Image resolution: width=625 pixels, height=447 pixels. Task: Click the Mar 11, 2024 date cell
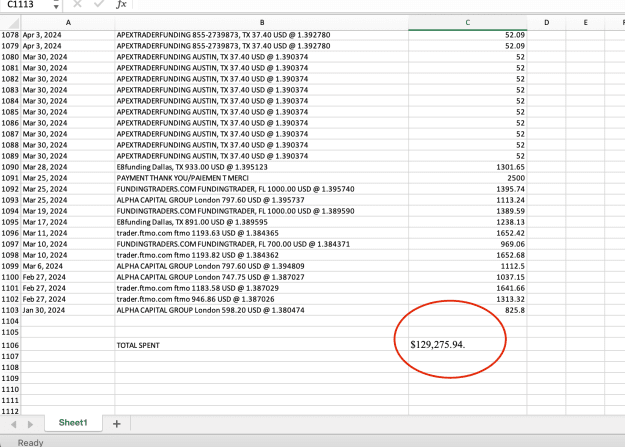[x=68, y=233]
